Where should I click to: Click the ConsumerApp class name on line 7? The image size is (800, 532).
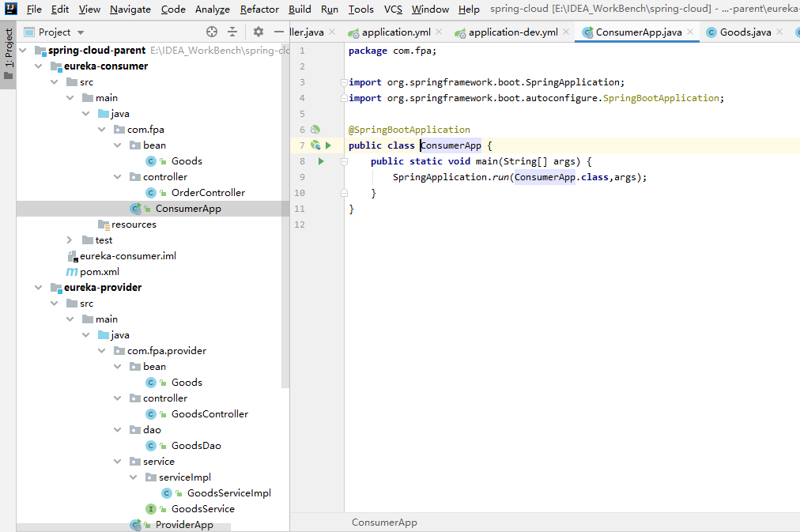point(451,145)
